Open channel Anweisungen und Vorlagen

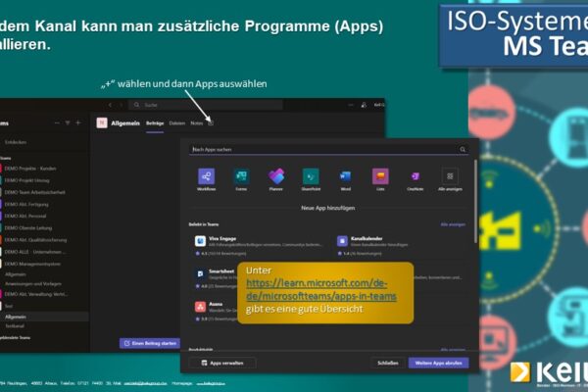[x=33, y=283]
